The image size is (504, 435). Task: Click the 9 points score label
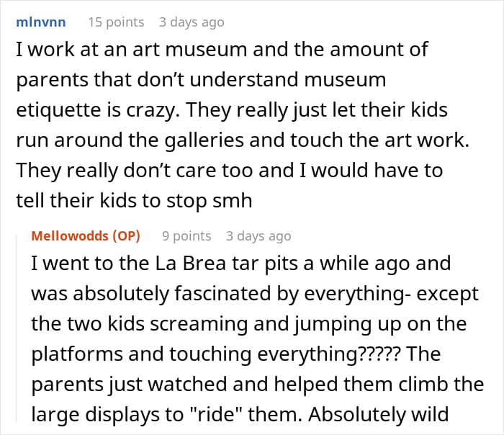186,236
